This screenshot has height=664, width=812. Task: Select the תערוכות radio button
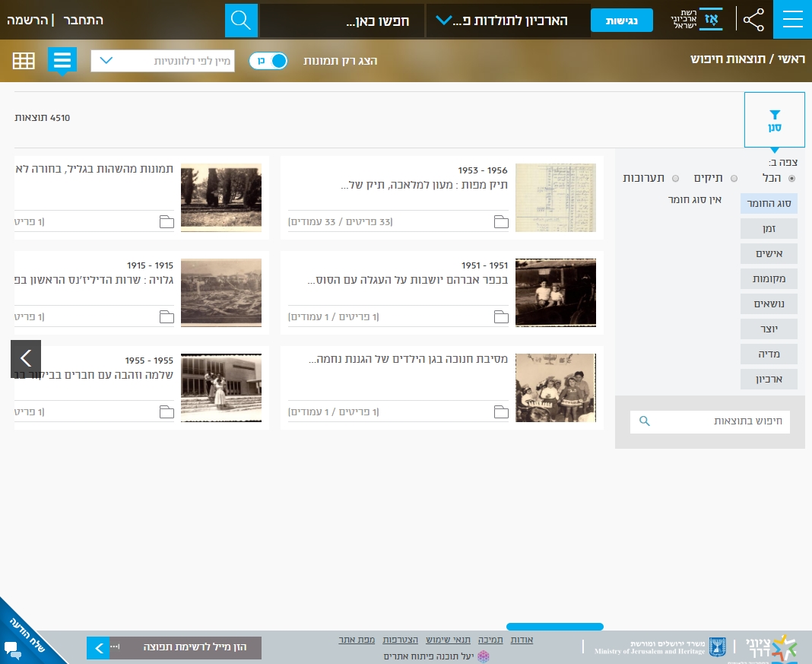675,179
